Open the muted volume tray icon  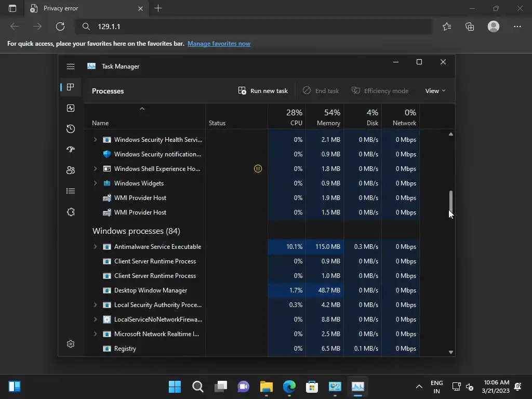pyautogui.click(x=470, y=387)
